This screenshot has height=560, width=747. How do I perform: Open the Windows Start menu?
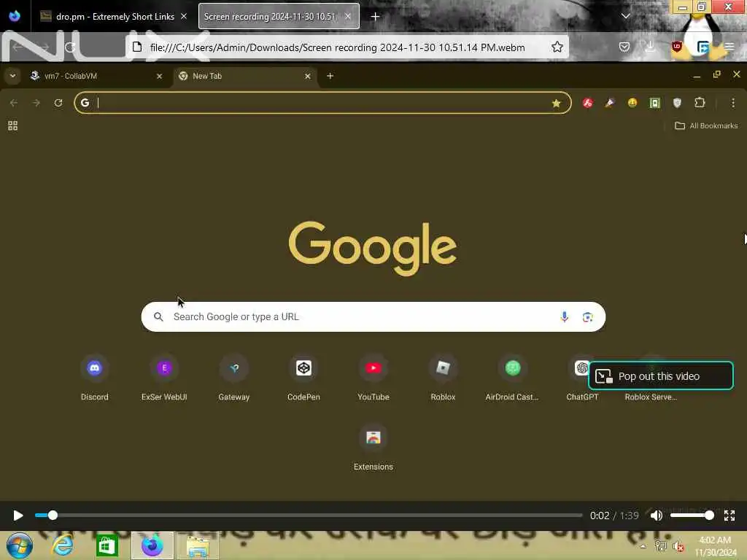click(20, 545)
